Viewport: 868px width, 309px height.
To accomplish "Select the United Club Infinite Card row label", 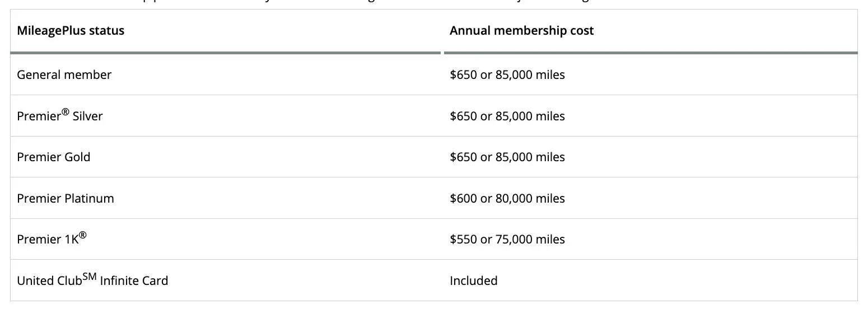I will [x=92, y=280].
